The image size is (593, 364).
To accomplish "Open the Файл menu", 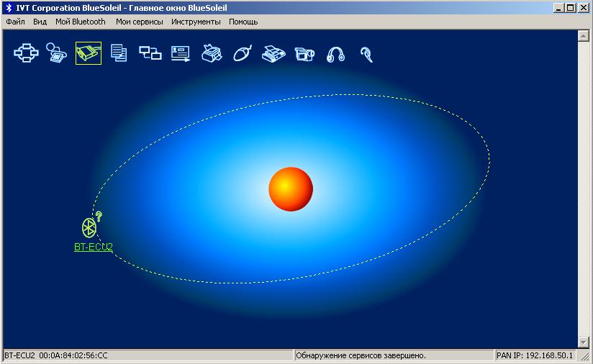I will pos(15,22).
